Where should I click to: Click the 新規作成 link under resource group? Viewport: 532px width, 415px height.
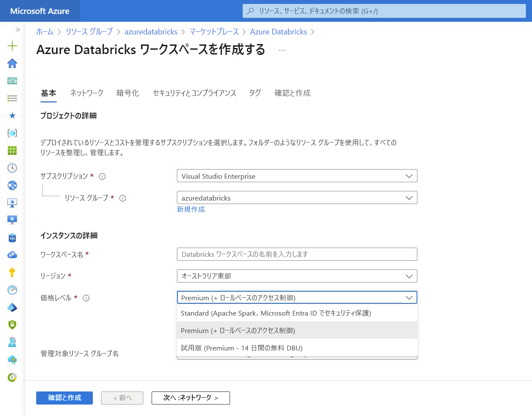[190, 209]
